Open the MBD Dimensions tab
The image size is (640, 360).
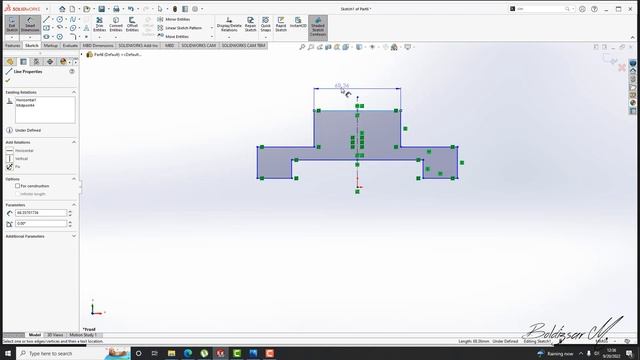tap(98, 45)
